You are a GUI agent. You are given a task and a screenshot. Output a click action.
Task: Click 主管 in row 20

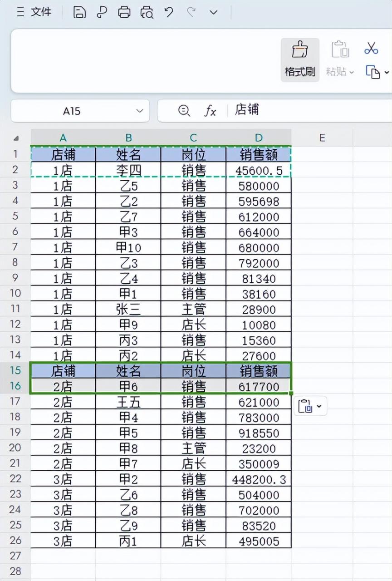coord(193,448)
